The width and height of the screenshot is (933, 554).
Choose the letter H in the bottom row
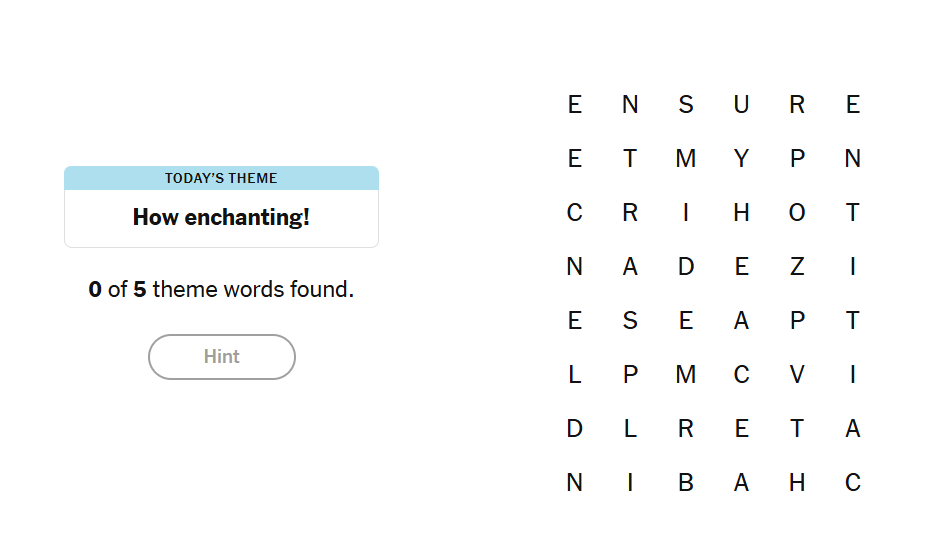tap(797, 483)
